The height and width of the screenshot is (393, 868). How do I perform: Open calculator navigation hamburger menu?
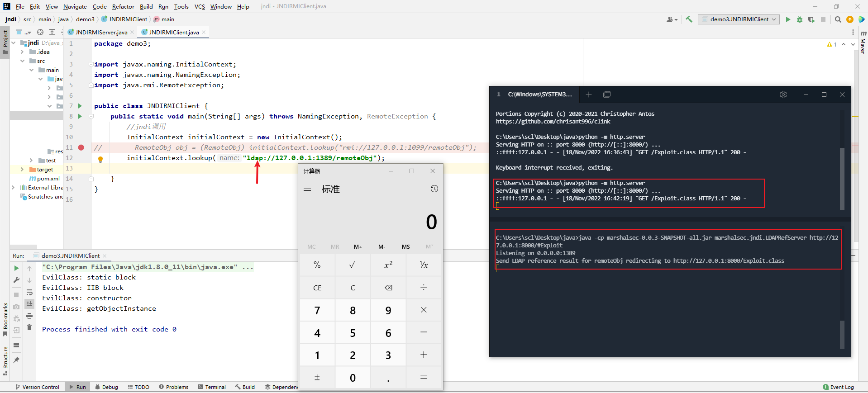(307, 189)
